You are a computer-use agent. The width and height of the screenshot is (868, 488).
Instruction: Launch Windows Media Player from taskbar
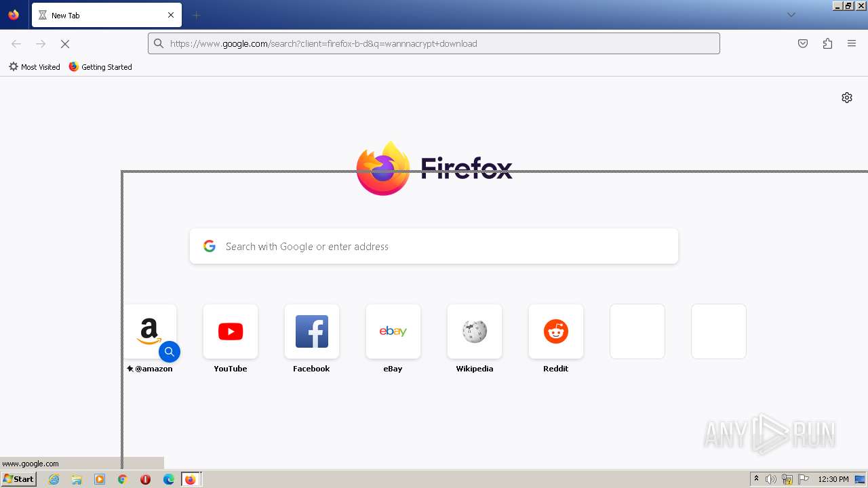coord(100,479)
